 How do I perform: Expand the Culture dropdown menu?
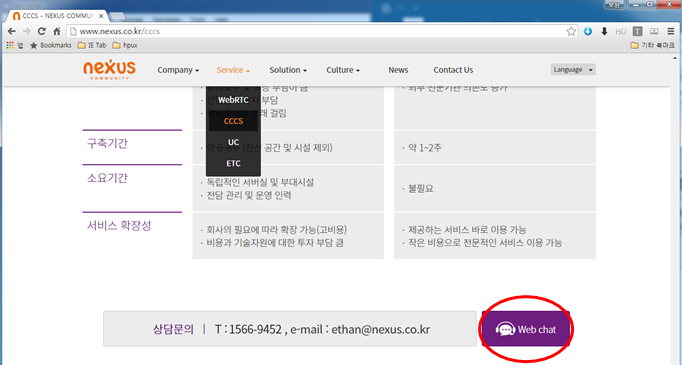[x=343, y=70]
